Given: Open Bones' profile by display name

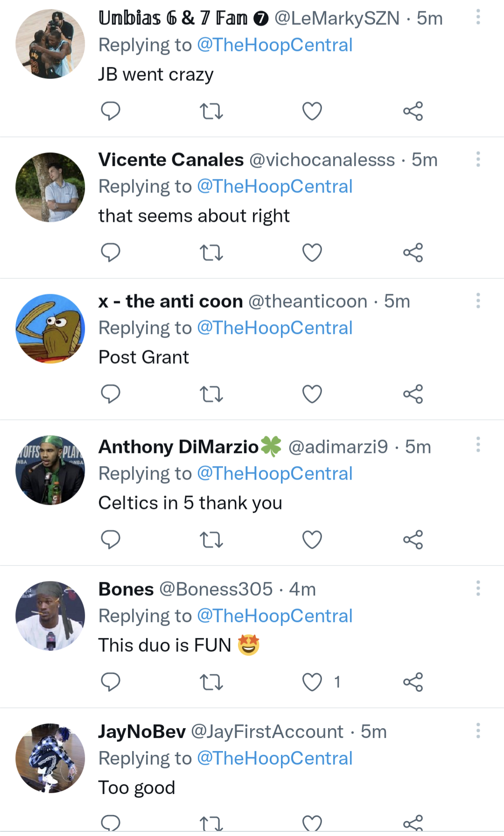Looking at the screenshot, I should tap(126, 589).
